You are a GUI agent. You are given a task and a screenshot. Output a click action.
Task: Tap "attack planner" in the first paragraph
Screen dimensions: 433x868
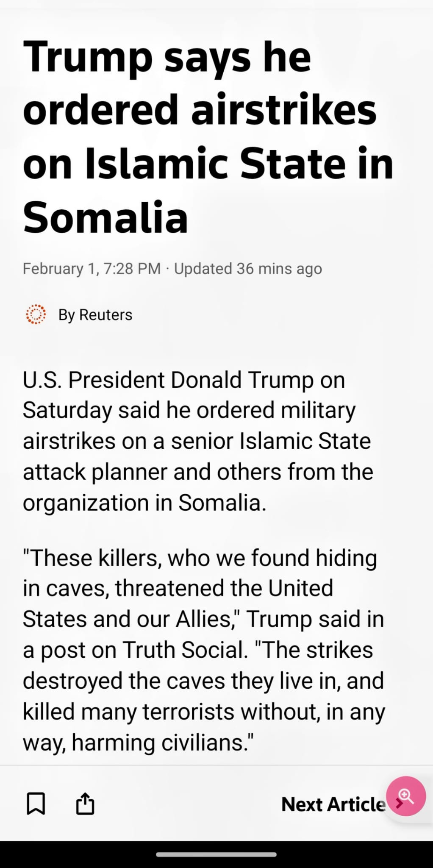tap(95, 472)
